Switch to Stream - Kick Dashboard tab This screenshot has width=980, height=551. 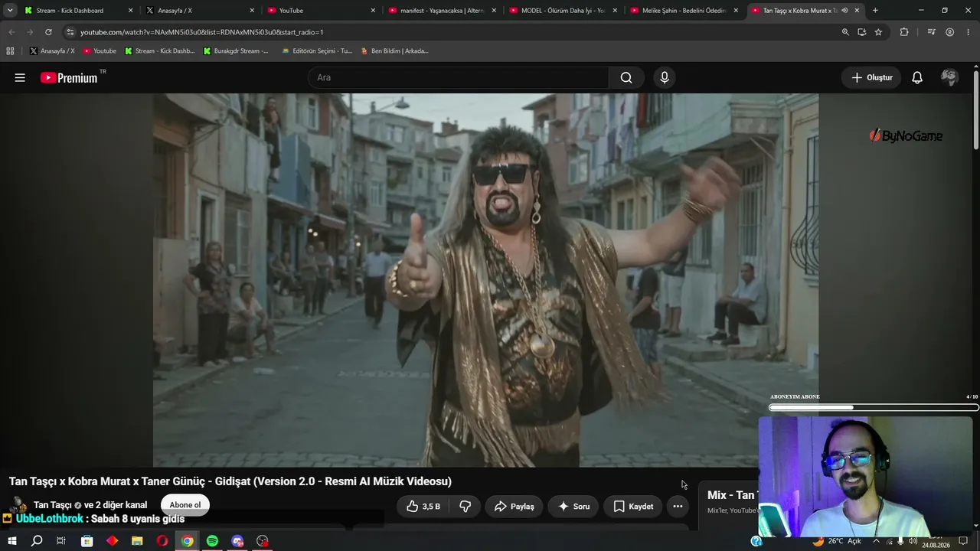79,11
